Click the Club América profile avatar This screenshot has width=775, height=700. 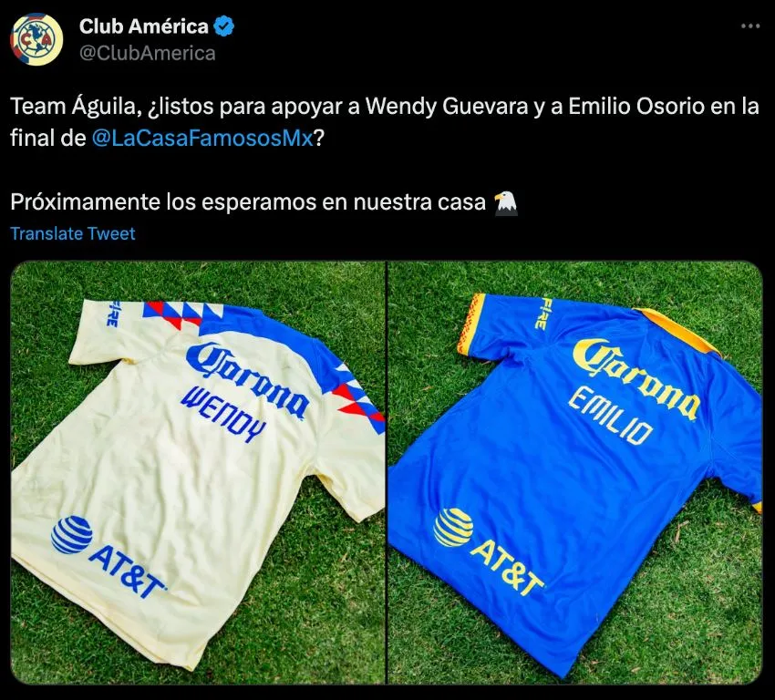[x=37, y=39]
